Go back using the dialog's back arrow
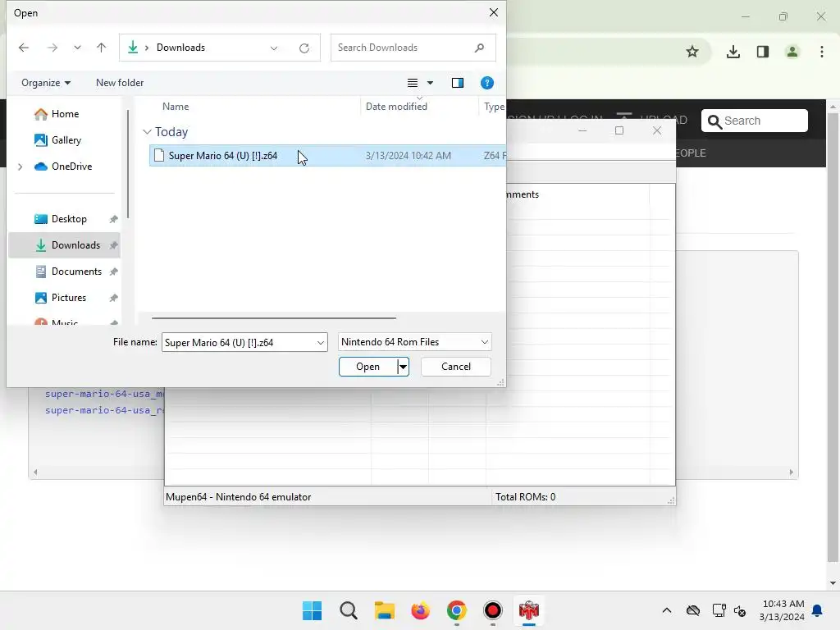 tap(24, 48)
